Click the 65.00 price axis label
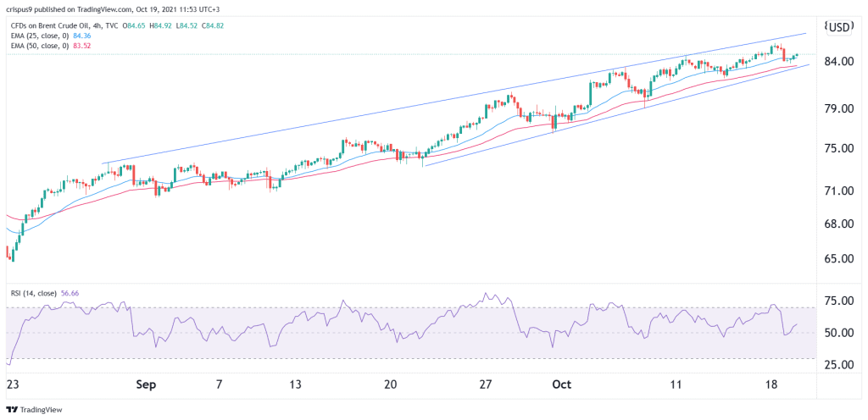Screen dimensions: 868x420 click(x=838, y=258)
